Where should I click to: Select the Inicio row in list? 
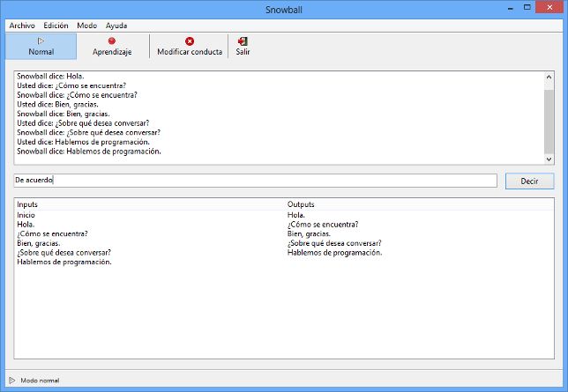[x=26, y=215]
